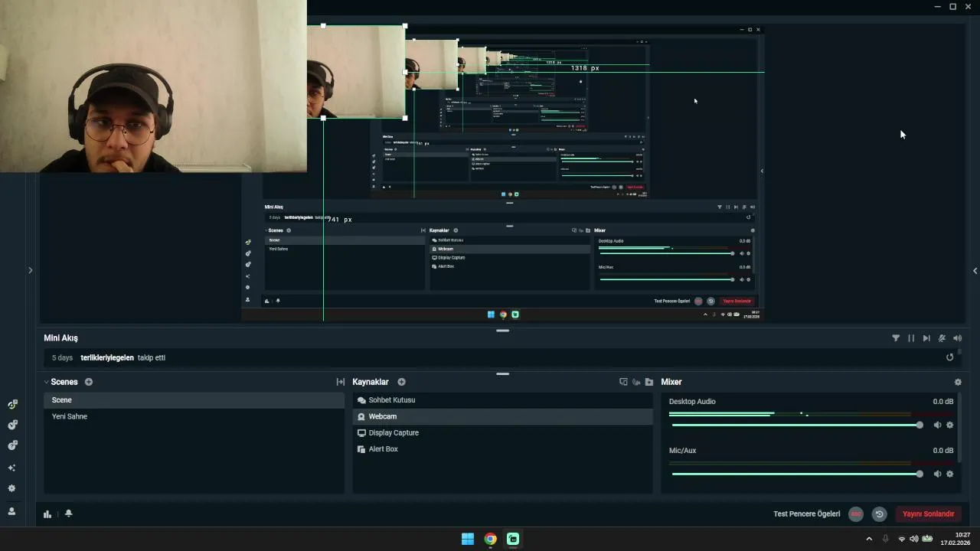Adjust the Desktop Audio volume slider
The image size is (980, 551).
pyautogui.click(x=796, y=425)
